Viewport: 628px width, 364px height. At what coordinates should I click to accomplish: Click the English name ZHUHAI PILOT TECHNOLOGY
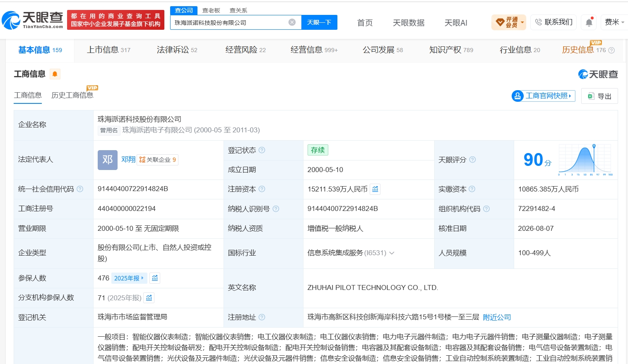click(373, 288)
